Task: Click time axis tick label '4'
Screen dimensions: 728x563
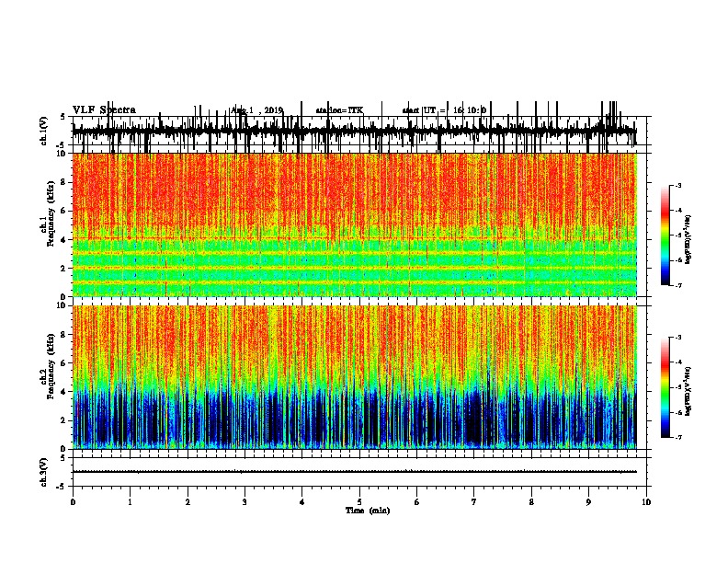Action: [x=302, y=502]
